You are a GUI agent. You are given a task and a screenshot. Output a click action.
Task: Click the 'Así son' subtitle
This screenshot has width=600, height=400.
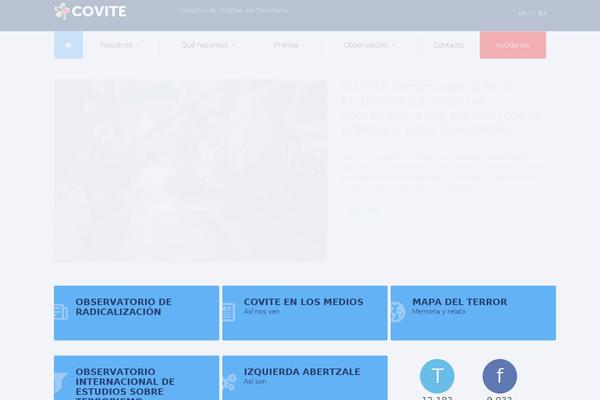[x=255, y=382]
